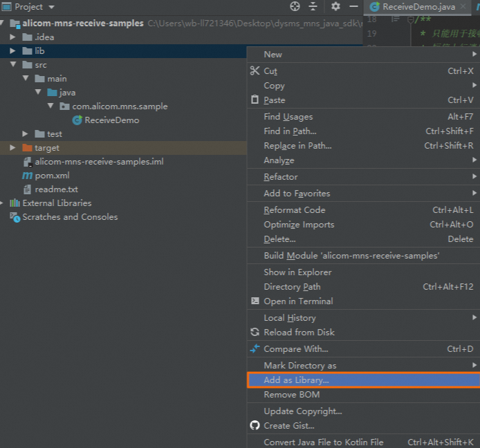
Task: Expand the lib folder arrow
Action: (x=12, y=50)
